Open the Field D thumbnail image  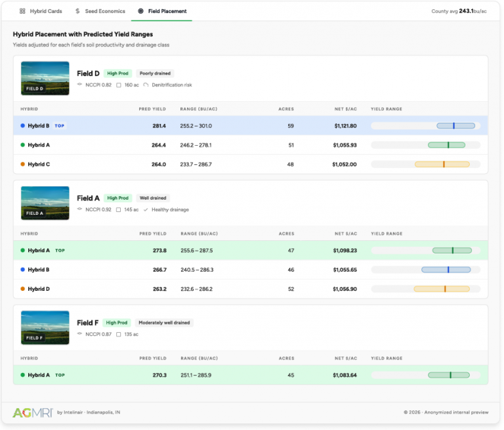(x=45, y=78)
